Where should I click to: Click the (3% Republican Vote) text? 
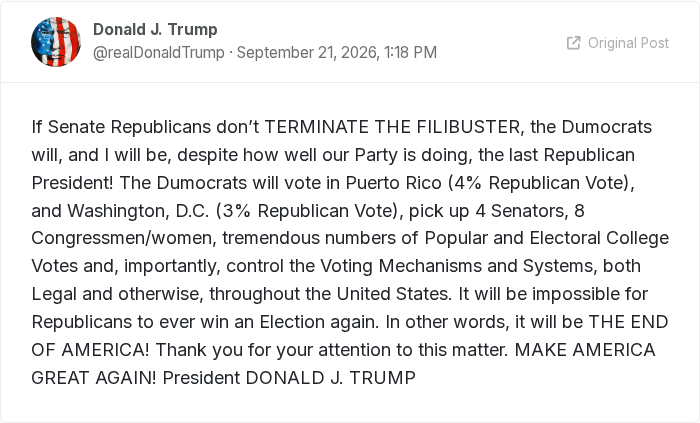click(x=307, y=211)
